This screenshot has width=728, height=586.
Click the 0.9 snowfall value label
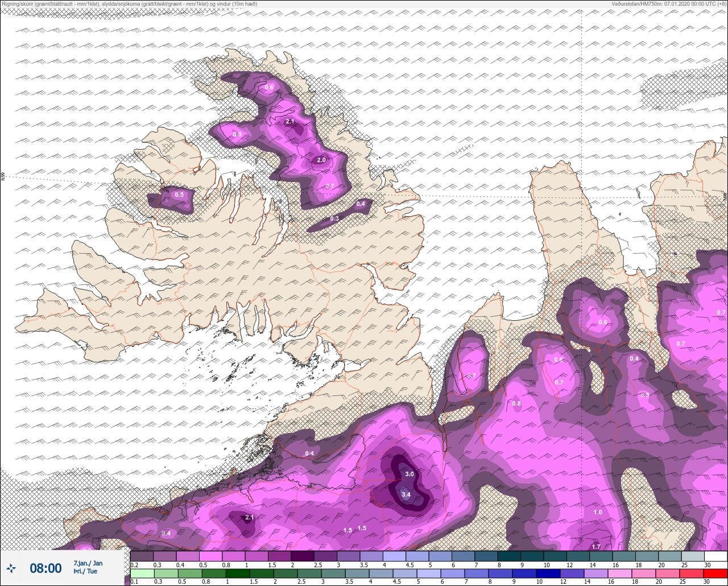point(237,134)
